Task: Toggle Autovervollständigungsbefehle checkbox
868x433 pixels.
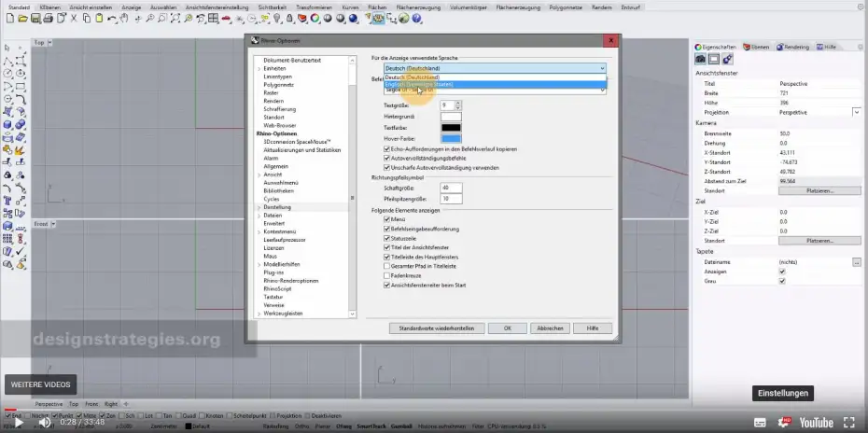Action: [x=386, y=159]
